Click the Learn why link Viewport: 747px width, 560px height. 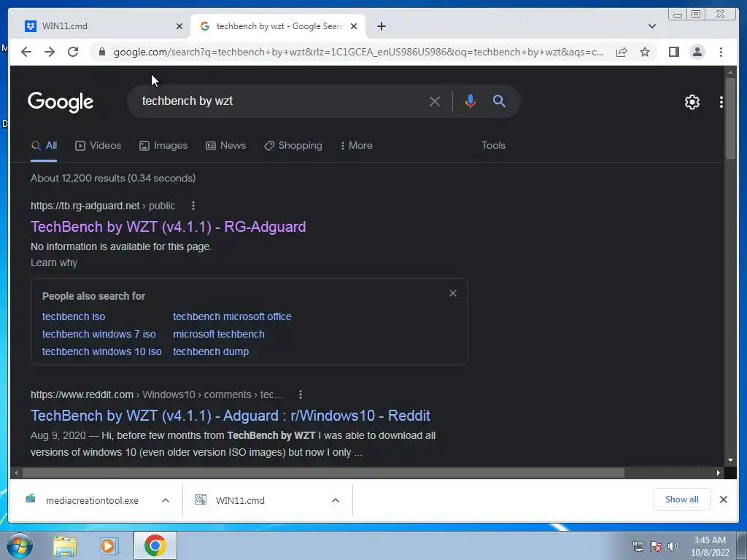click(54, 262)
